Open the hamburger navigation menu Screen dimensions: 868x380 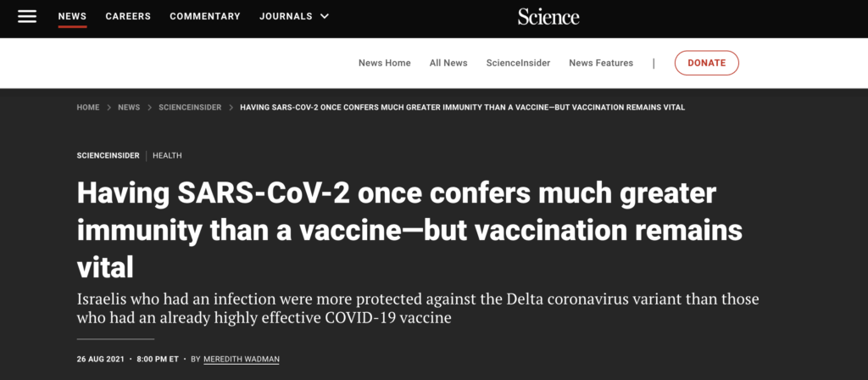click(x=27, y=16)
